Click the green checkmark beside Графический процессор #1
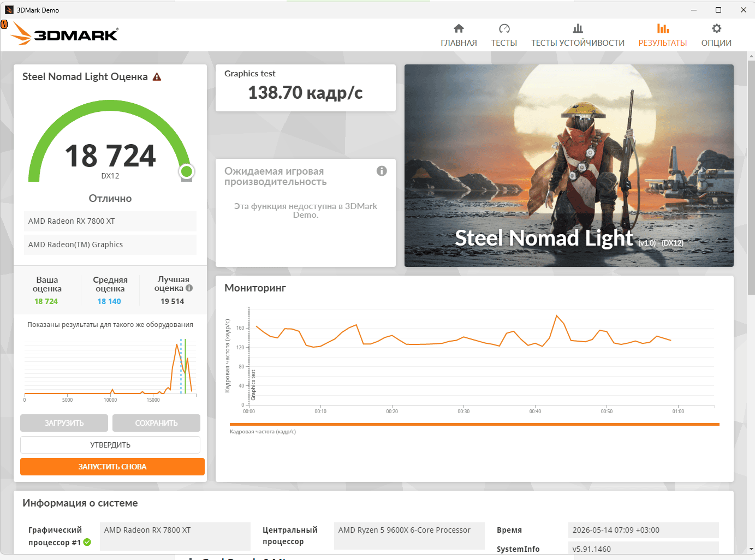The image size is (755, 560). (x=87, y=542)
